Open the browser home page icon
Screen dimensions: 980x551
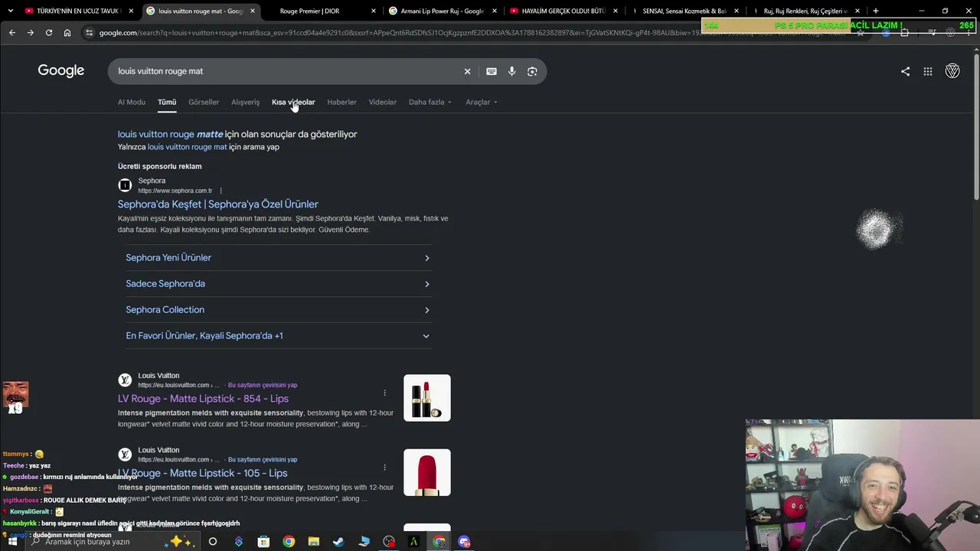(67, 33)
